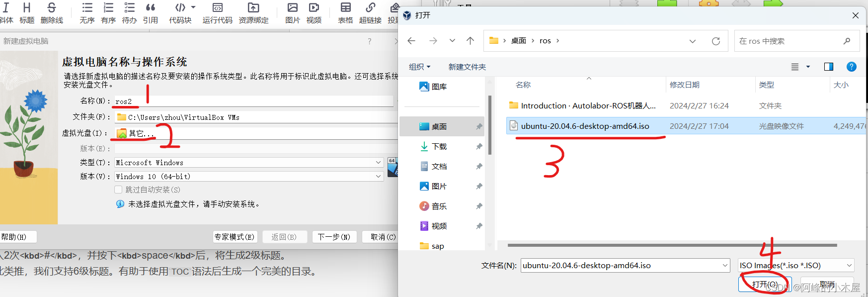
Task: Click 桌面 in the address breadcrumb
Action: [x=519, y=41]
